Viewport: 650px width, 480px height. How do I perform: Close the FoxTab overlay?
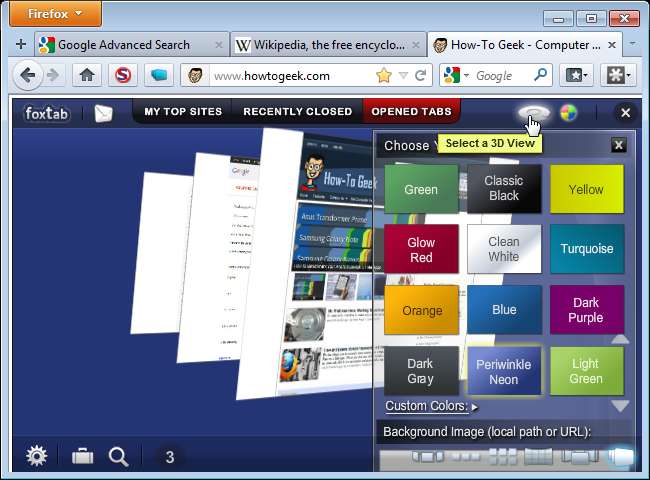(x=626, y=113)
